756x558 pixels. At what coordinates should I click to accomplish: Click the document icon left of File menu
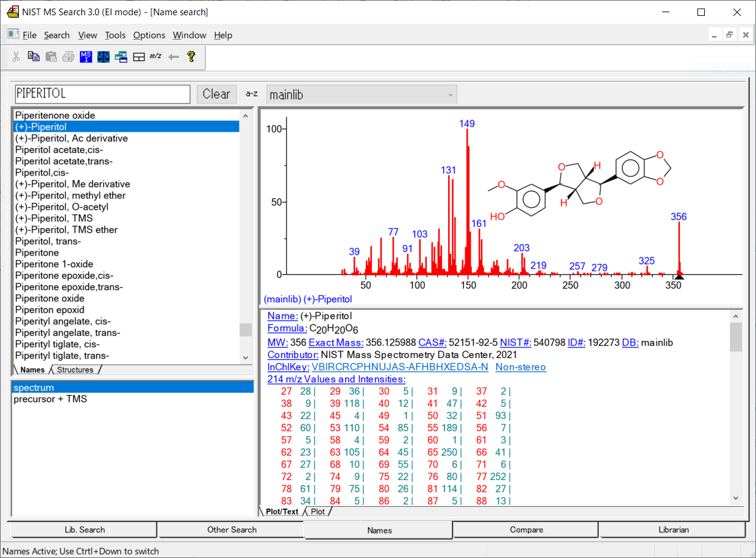pyautogui.click(x=13, y=34)
